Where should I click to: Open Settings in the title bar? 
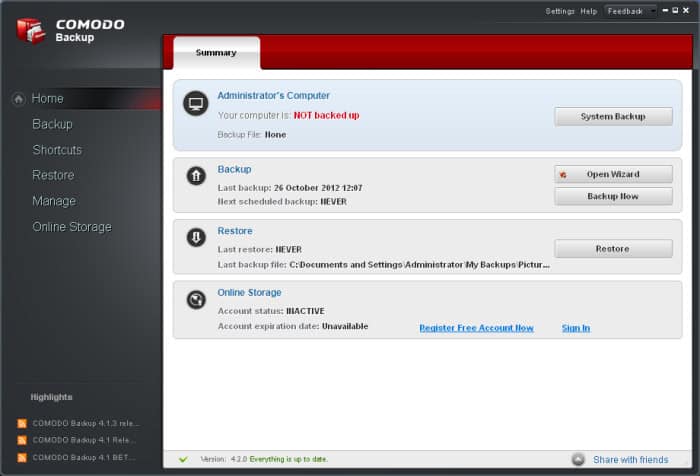coord(560,11)
